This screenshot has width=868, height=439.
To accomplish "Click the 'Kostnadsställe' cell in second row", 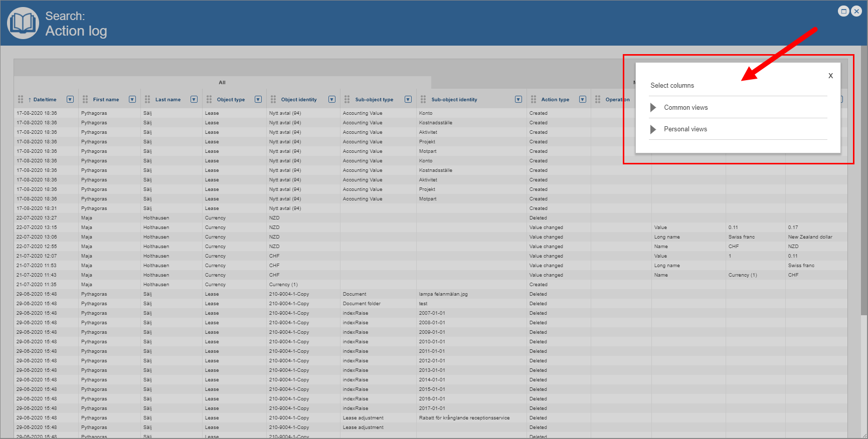I will (x=436, y=123).
